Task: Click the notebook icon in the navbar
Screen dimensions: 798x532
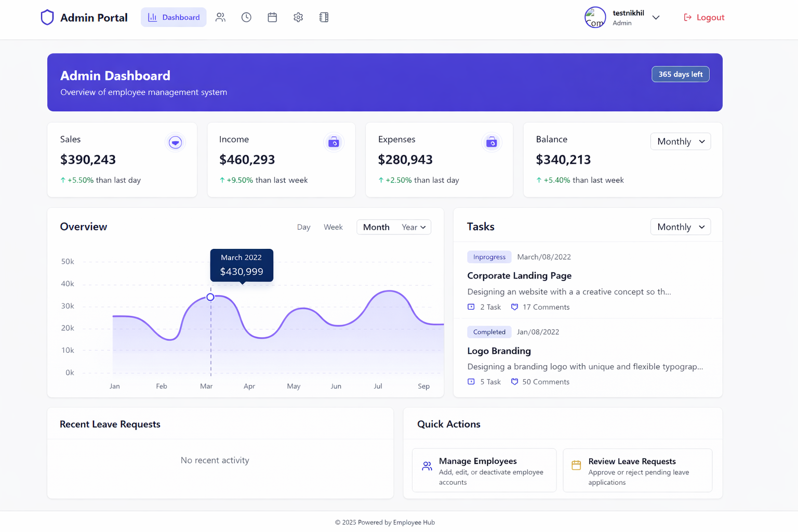Action: pos(324,17)
